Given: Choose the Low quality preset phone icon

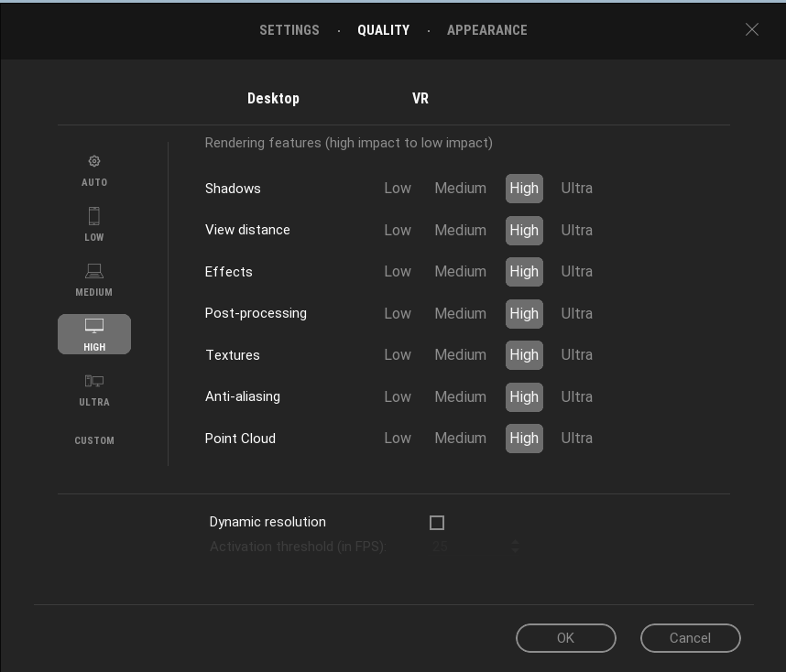Looking at the screenshot, I should coord(94,217).
